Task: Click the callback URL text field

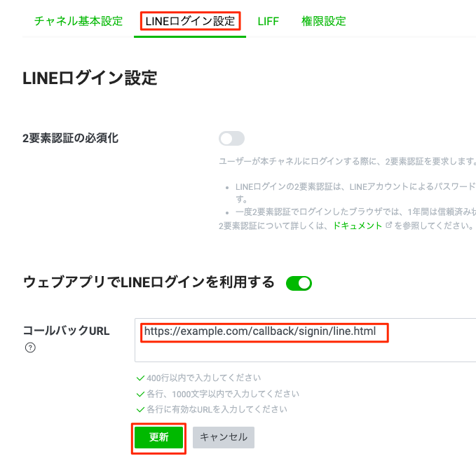Action: tap(305, 340)
